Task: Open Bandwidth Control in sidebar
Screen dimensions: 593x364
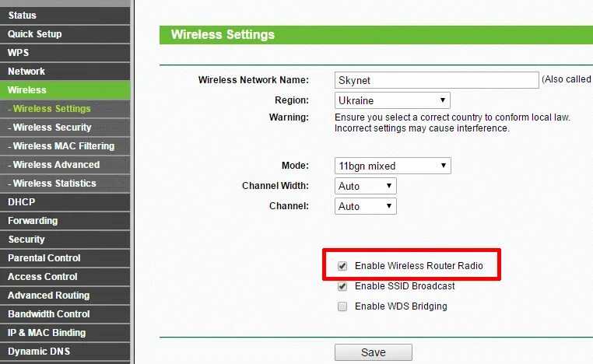Action: [x=65, y=314]
